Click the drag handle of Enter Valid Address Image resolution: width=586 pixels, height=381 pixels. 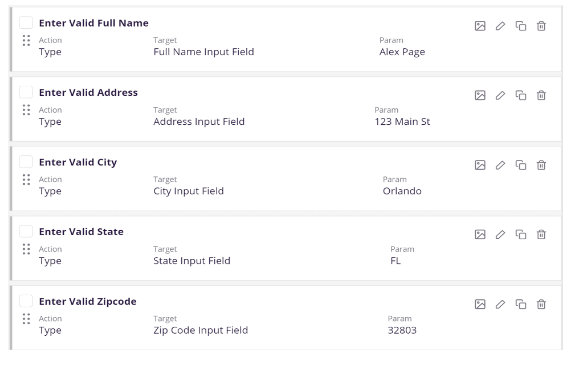point(26,110)
